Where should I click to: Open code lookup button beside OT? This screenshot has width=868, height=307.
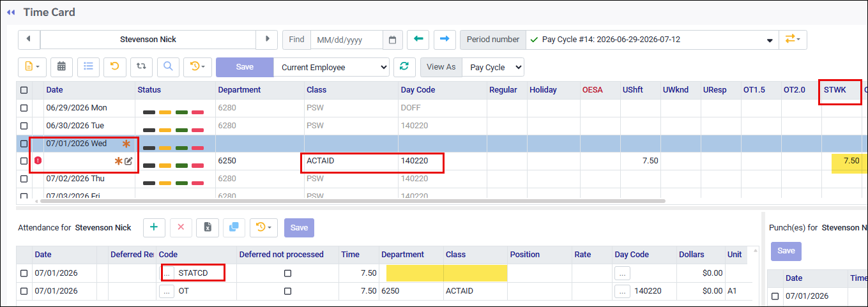point(167,291)
